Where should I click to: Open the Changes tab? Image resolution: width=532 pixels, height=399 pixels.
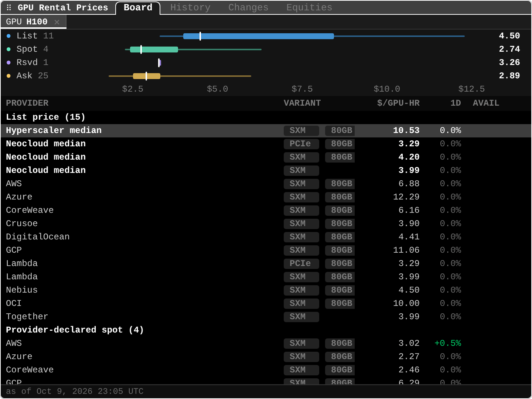coord(248,7)
